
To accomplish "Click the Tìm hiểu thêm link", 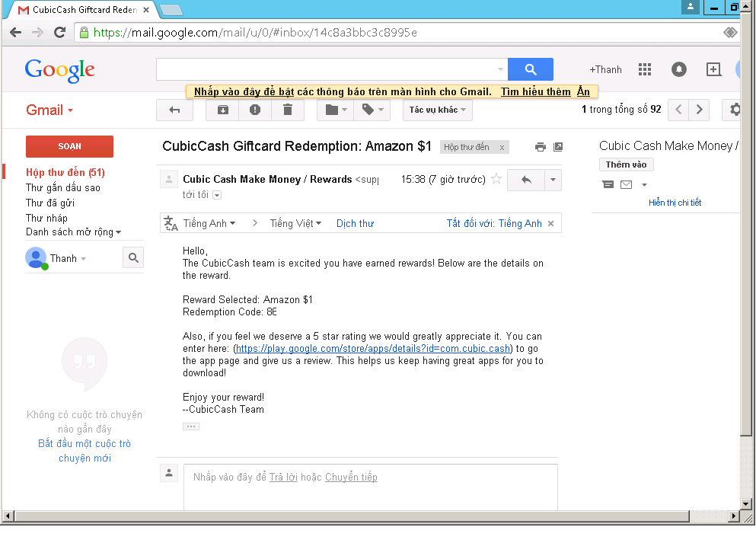I will pyautogui.click(x=536, y=91).
